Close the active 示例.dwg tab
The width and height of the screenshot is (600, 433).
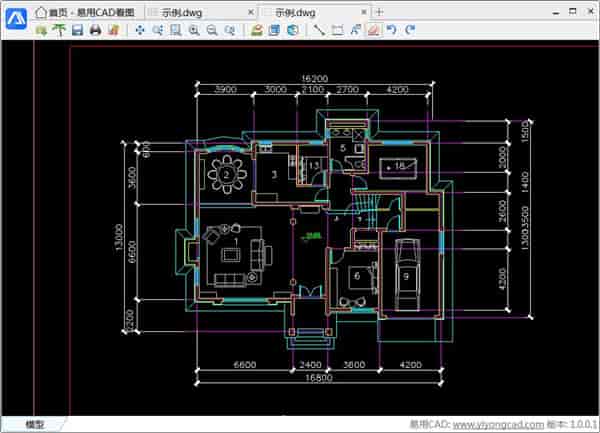click(364, 11)
